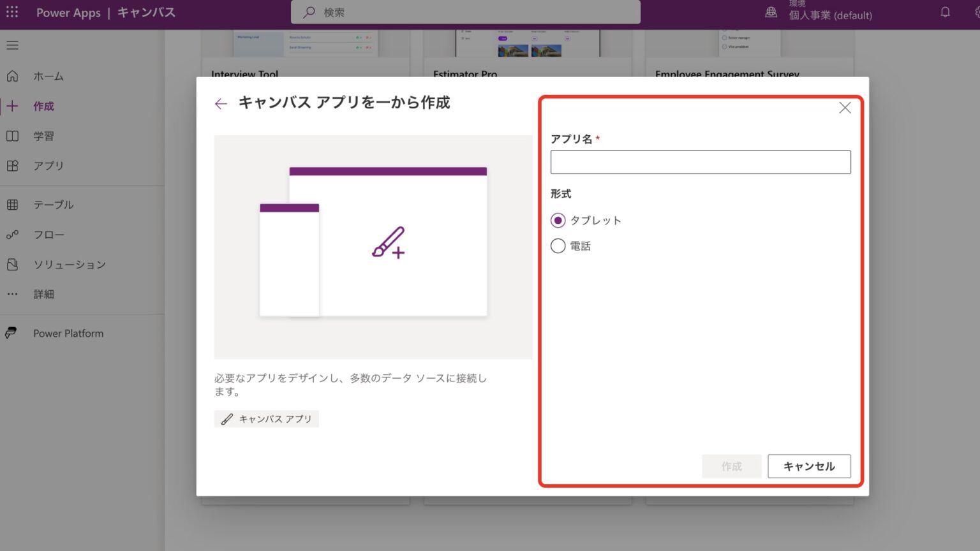Click the back arrow in dialog header
Viewport: 980px width, 551px height.
221,103
